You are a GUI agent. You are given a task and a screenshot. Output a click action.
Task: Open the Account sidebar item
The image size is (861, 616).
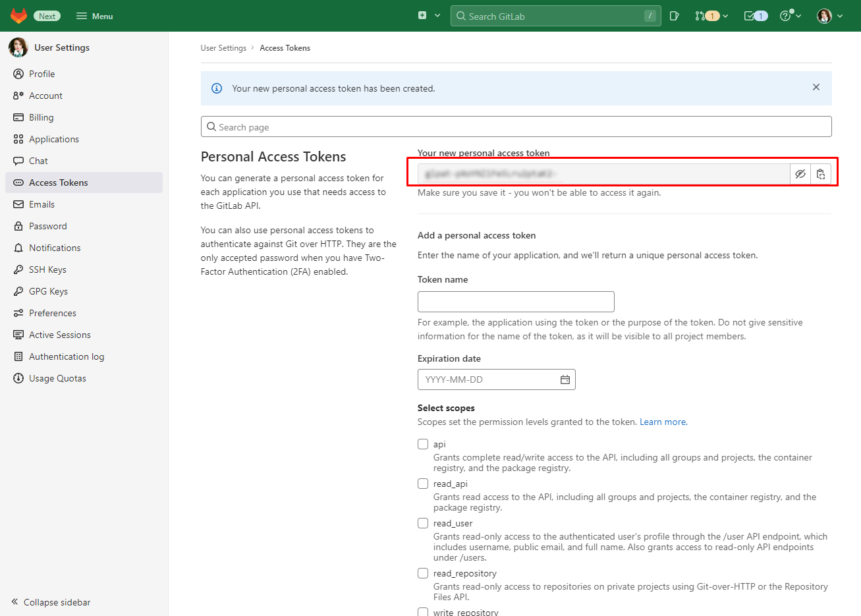coord(84,96)
